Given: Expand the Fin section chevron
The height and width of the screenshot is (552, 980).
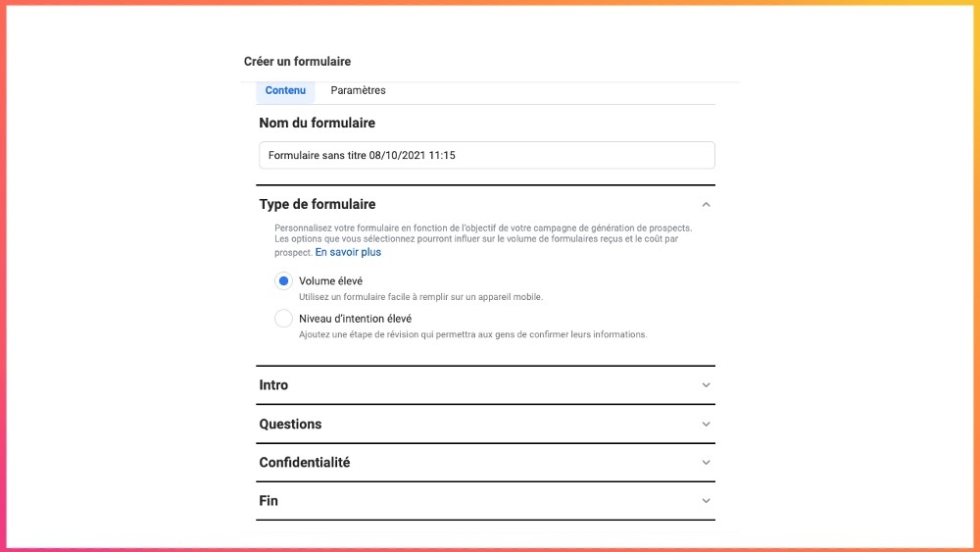Looking at the screenshot, I should (x=706, y=501).
